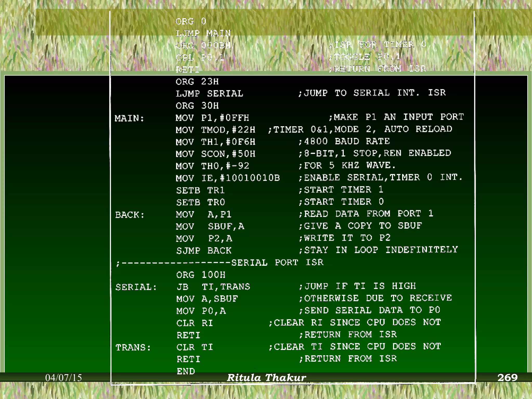Click the JB TI,TRANS instruction
Screen dimensions: 532x399
coord(213,287)
